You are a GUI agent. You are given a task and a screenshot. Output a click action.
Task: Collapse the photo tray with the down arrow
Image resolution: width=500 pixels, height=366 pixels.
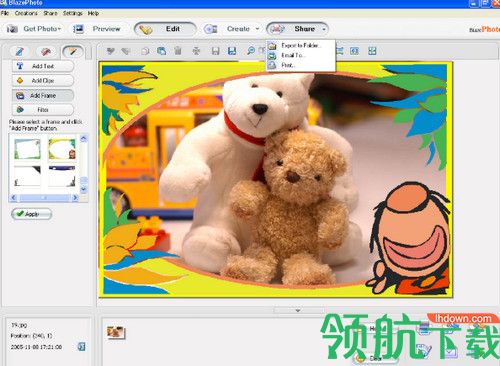click(x=298, y=310)
